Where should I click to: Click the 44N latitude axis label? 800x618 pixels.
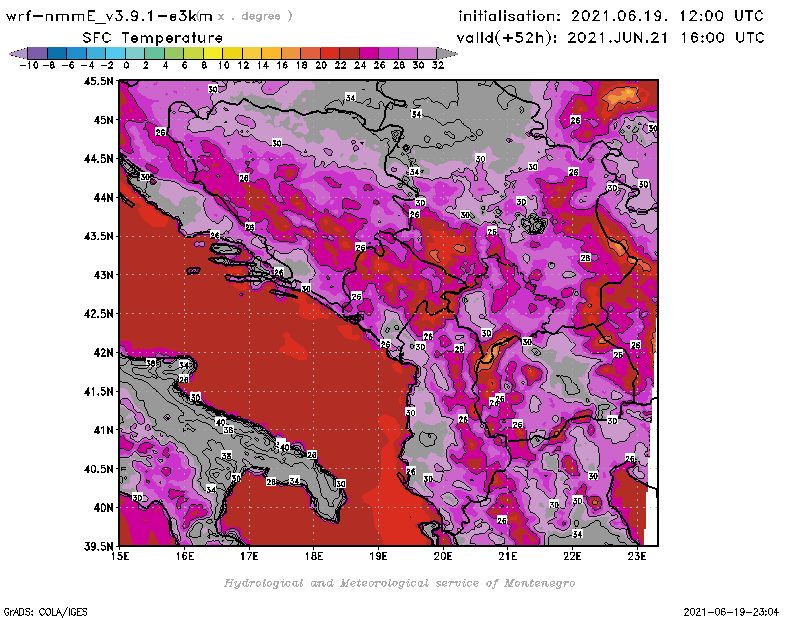point(101,197)
